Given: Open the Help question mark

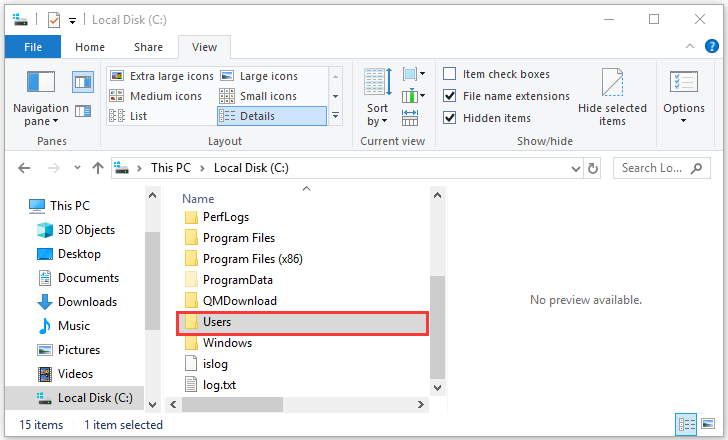Looking at the screenshot, I should pos(711,46).
